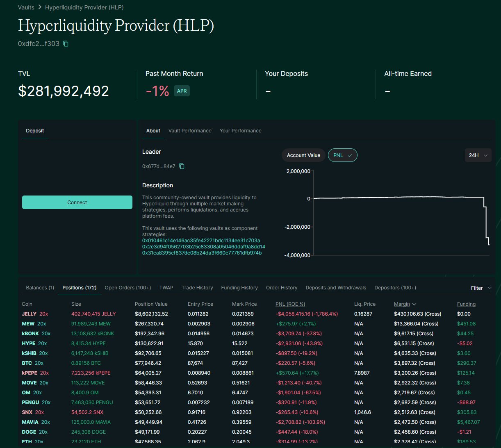The width and height of the screenshot is (501, 448).
Task: Open the Vault Performance tab
Action: coord(190,131)
